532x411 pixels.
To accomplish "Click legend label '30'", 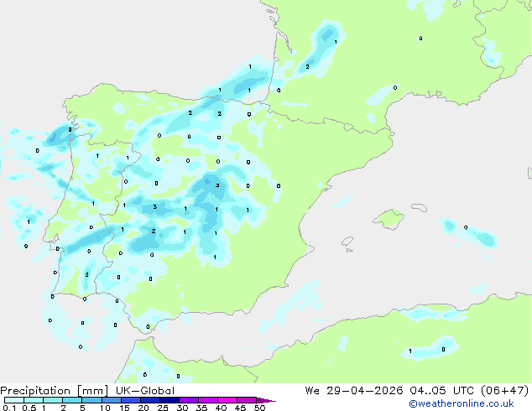I will pyautogui.click(x=183, y=408).
